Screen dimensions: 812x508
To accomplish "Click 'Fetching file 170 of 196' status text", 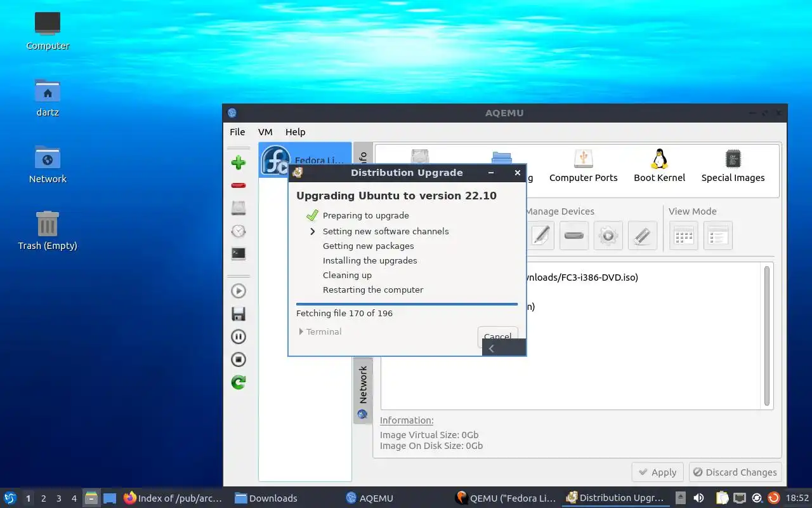I will coord(344,313).
